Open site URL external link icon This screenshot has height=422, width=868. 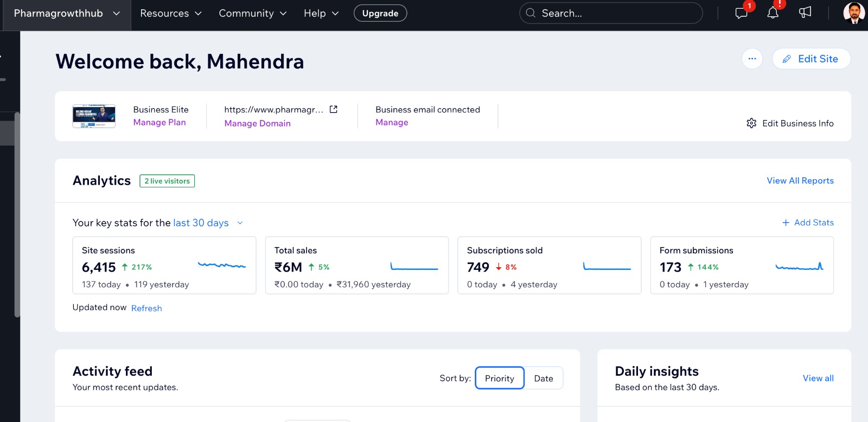pos(334,110)
